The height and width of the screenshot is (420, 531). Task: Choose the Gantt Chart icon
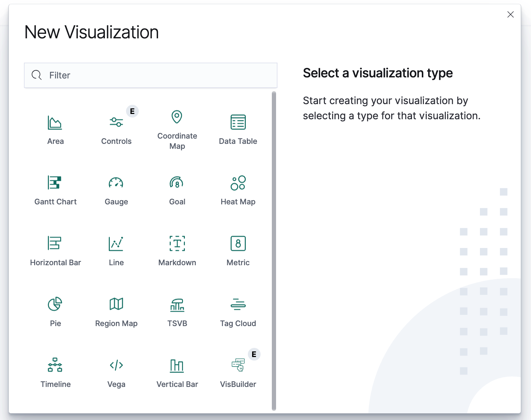point(55,183)
